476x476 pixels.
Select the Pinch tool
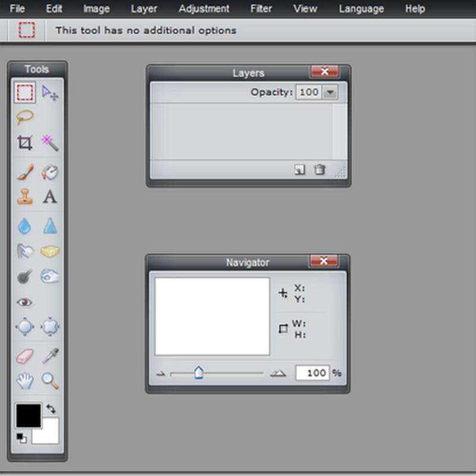click(50, 327)
